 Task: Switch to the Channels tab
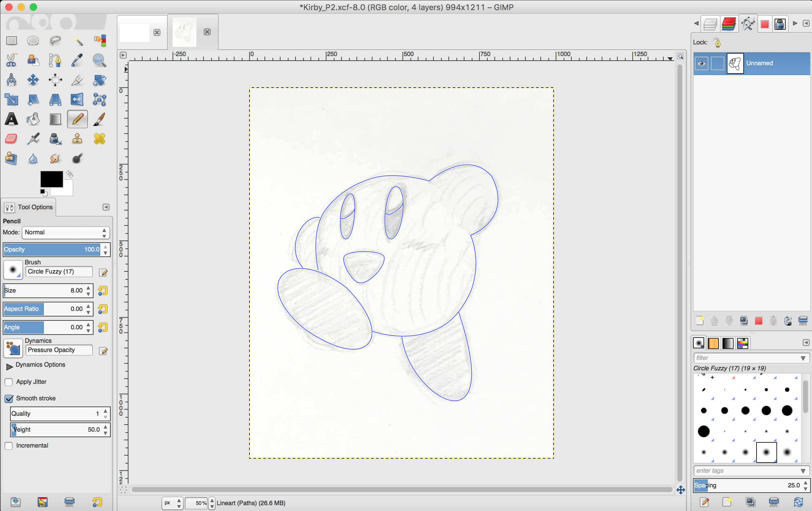point(729,24)
